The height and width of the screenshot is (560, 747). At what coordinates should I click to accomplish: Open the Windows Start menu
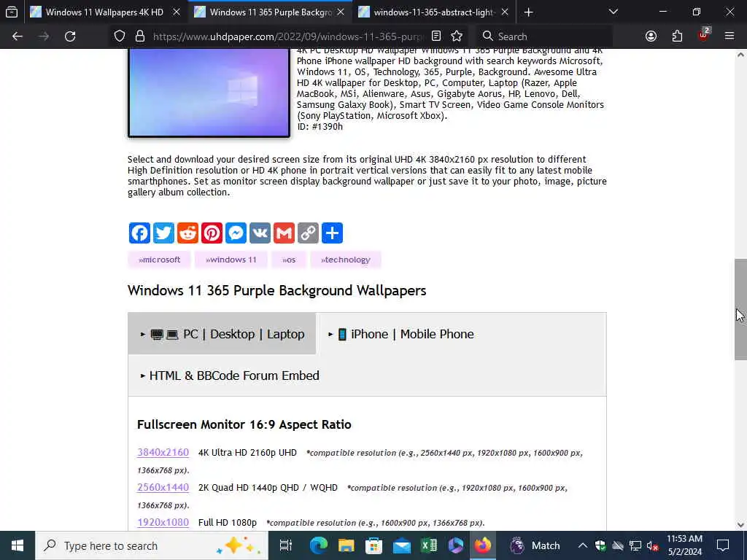pyautogui.click(x=18, y=545)
